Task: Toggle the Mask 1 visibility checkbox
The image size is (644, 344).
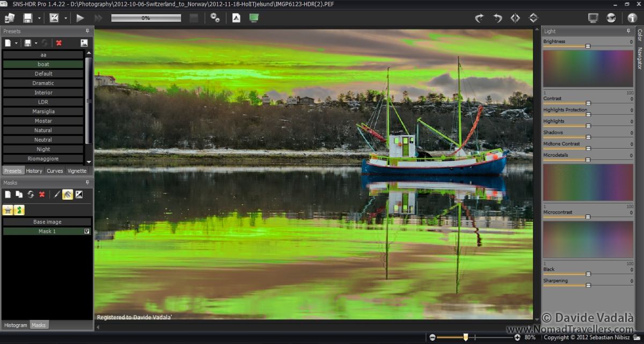Action: pos(86,231)
